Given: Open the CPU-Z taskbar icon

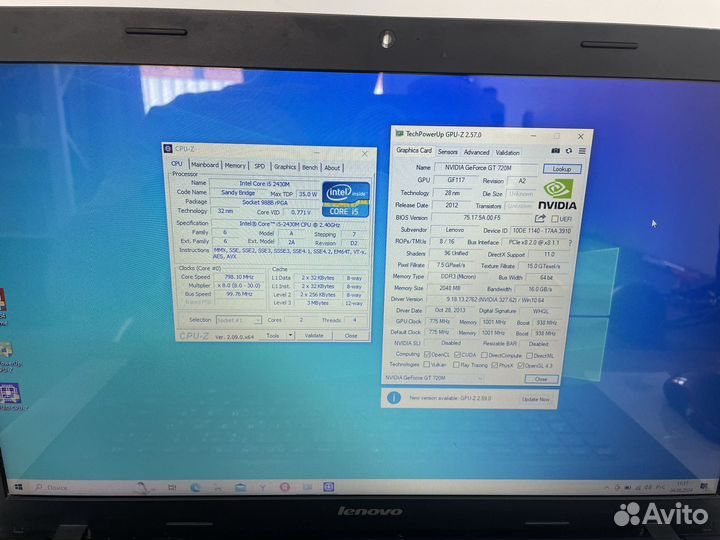Looking at the screenshot, I should tap(328, 487).
